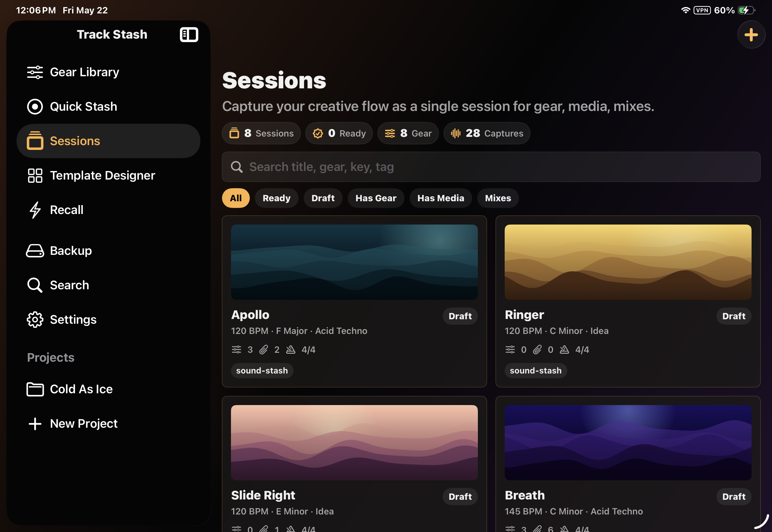
Task: Click the metronome icon on Ringer card
Action: [x=564, y=350]
